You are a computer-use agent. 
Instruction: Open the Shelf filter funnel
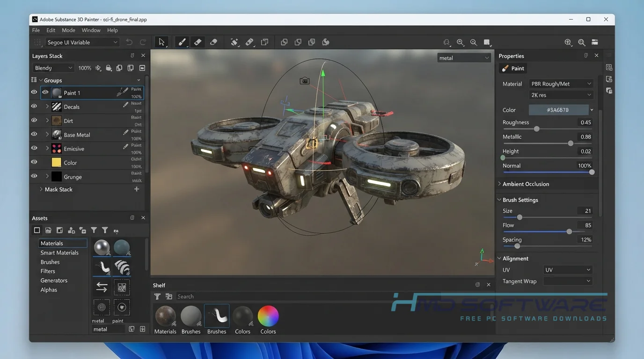click(157, 296)
